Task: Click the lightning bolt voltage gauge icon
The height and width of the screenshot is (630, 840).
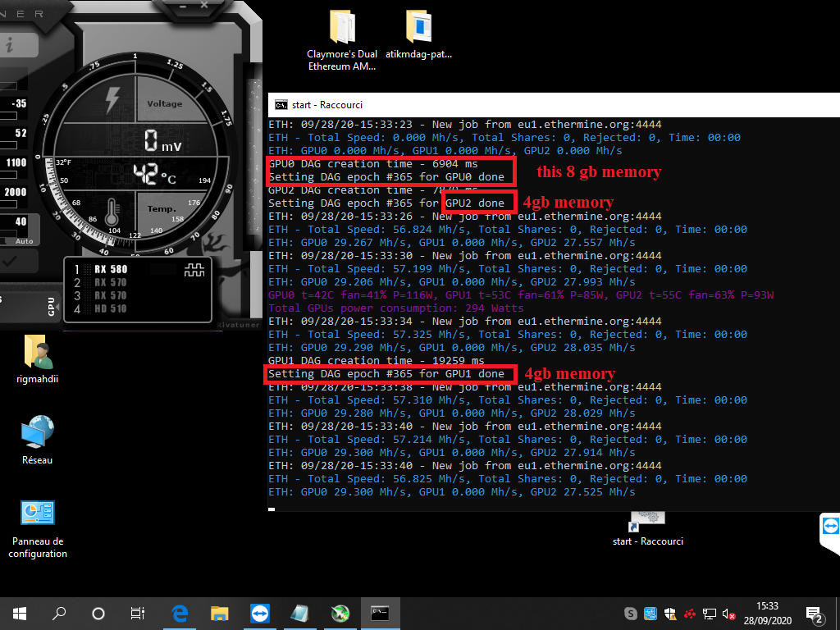Action: click(112, 100)
